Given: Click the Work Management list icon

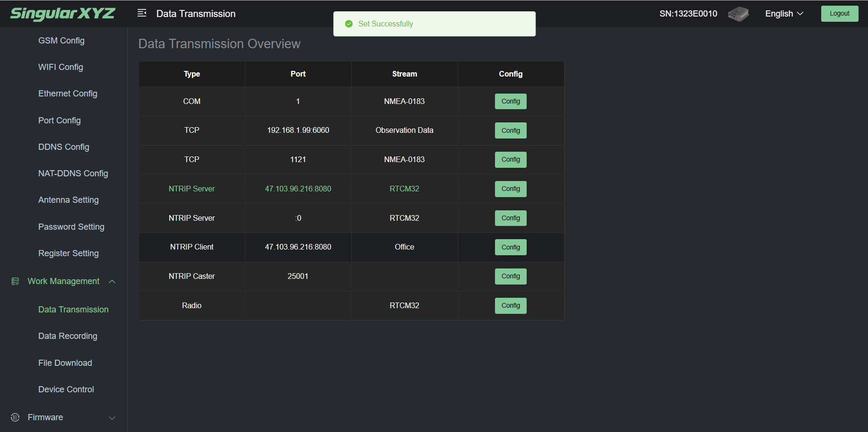Looking at the screenshot, I should pyautogui.click(x=15, y=281).
